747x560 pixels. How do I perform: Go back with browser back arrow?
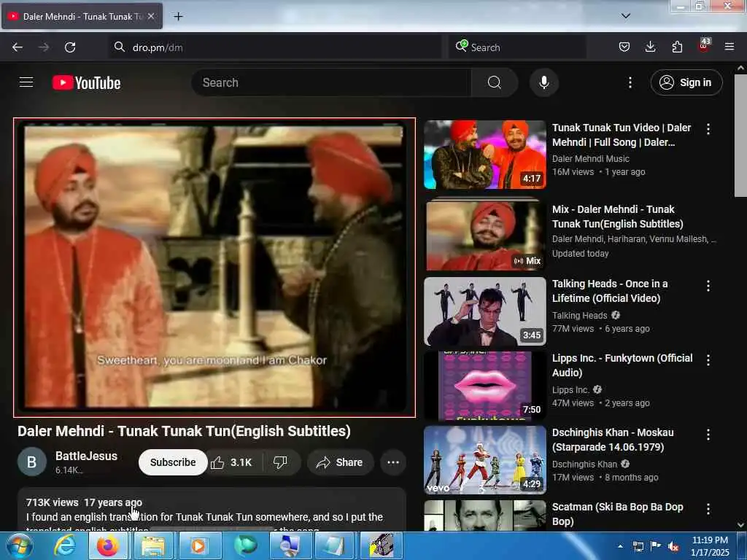pos(18,47)
